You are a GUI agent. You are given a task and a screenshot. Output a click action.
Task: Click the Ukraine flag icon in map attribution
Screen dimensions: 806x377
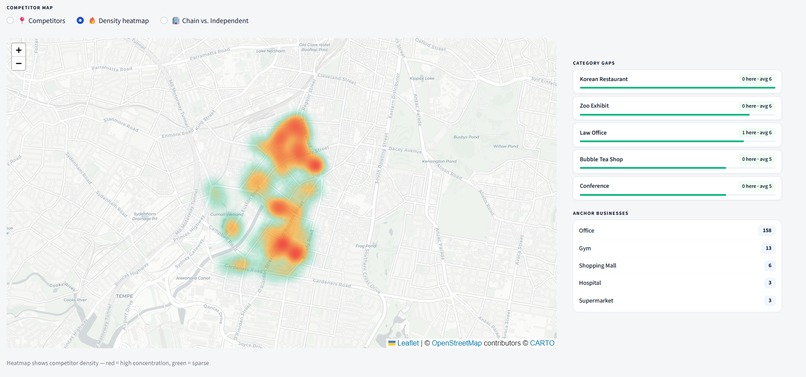pos(392,343)
